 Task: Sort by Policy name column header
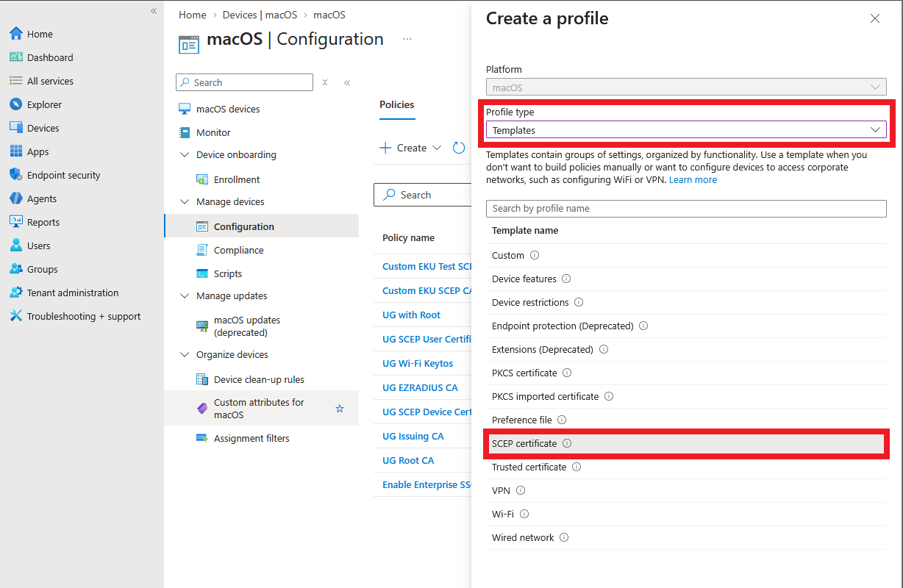tap(408, 237)
